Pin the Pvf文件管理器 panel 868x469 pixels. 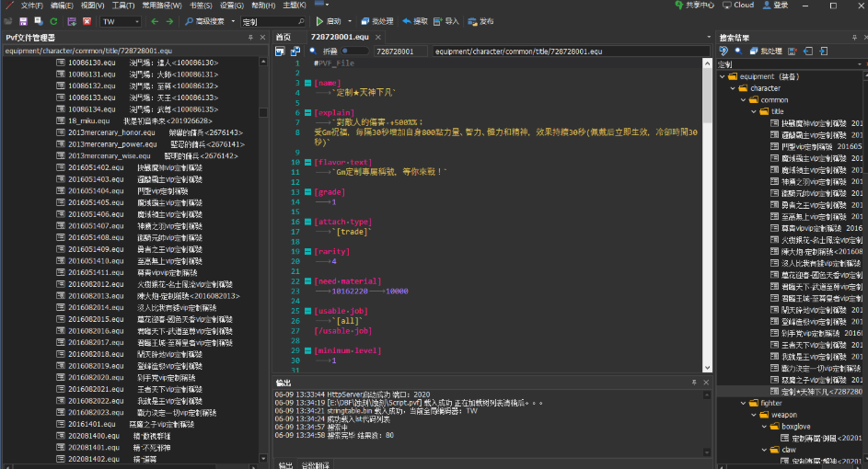click(250, 38)
